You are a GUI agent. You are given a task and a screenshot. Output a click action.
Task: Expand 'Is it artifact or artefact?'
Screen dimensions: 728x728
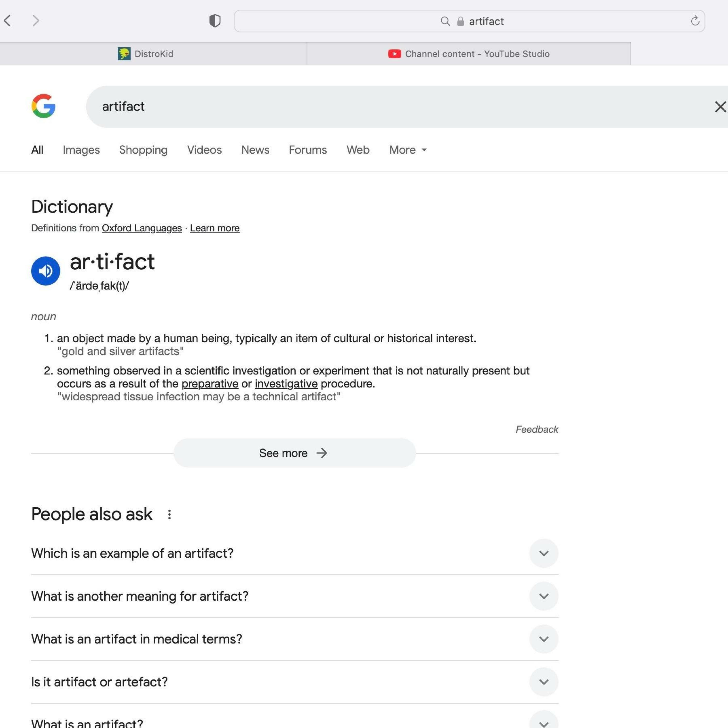[543, 682]
